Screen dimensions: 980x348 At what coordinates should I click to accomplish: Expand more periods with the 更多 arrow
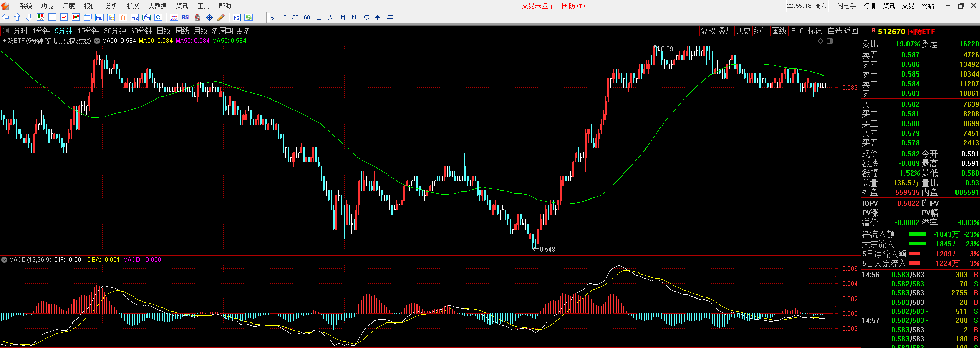point(255,31)
